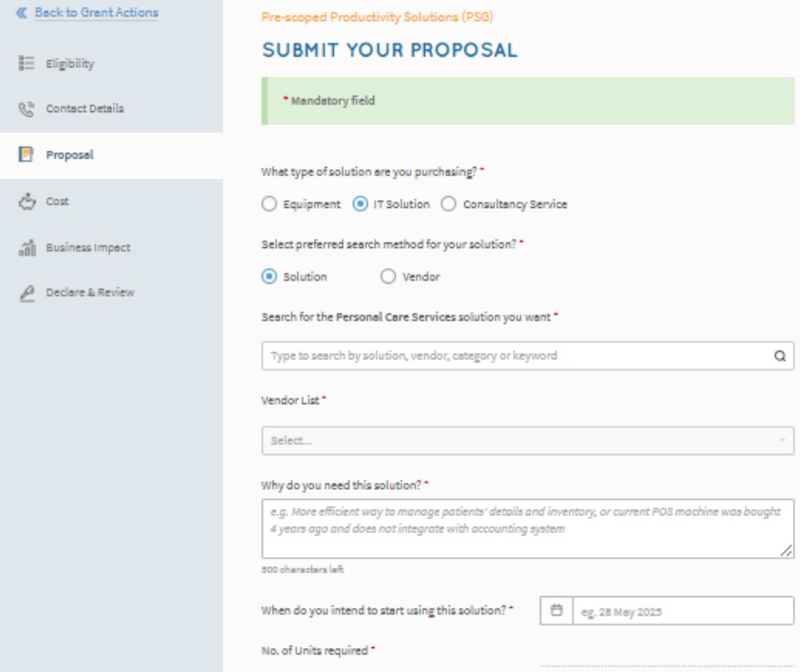Click the 'Why do you need this solution' textarea
The width and height of the screenshot is (800, 672).
pyautogui.click(x=527, y=528)
